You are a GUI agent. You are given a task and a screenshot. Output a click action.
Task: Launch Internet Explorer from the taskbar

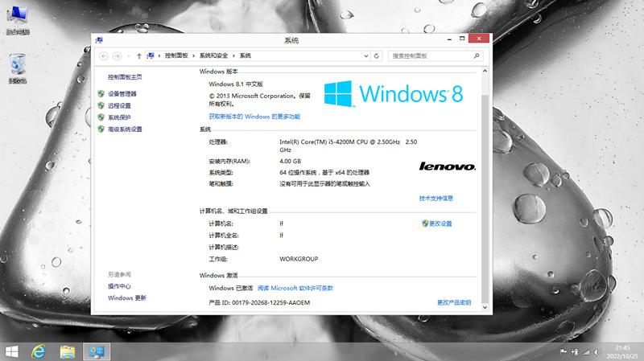[x=38, y=351]
